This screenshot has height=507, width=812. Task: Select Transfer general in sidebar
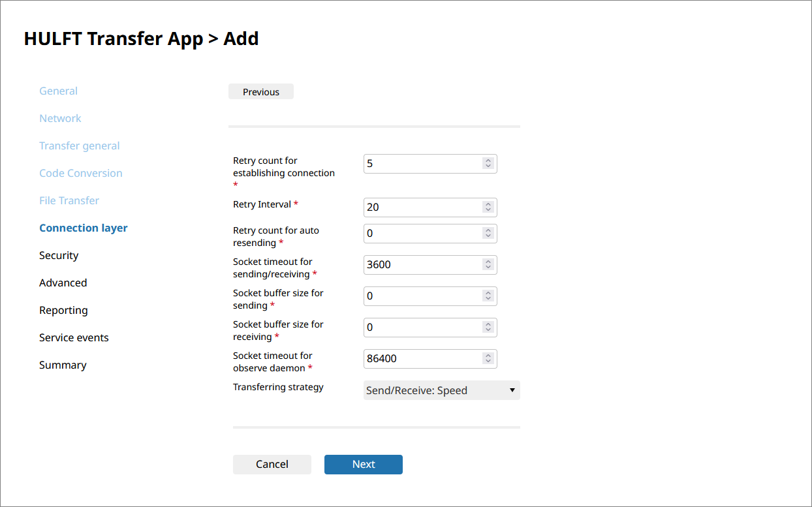click(79, 146)
